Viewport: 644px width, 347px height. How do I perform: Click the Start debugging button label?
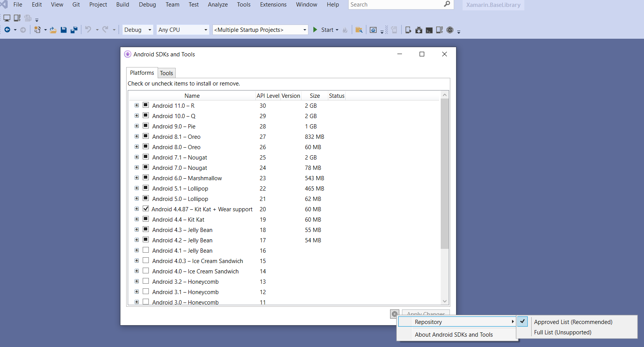327,30
